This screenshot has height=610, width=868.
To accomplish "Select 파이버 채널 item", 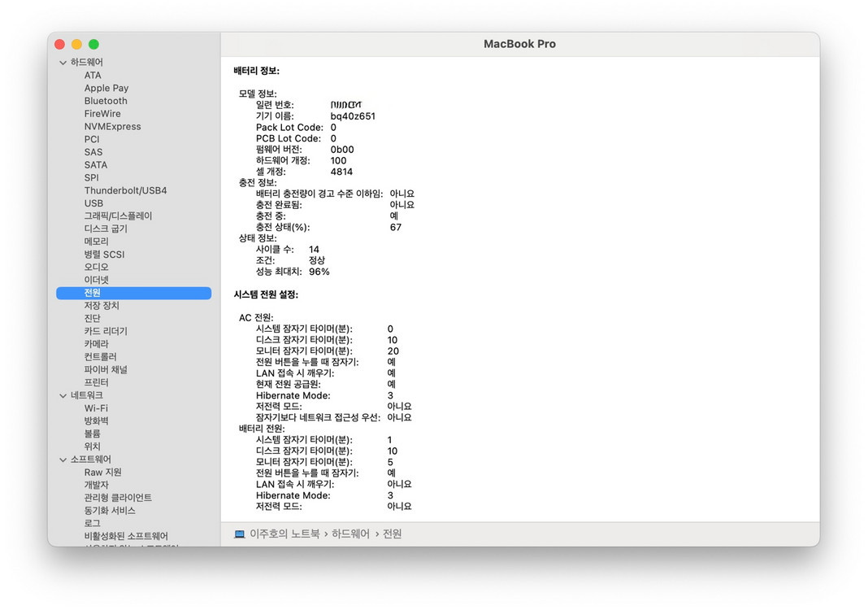I will click(106, 369).
